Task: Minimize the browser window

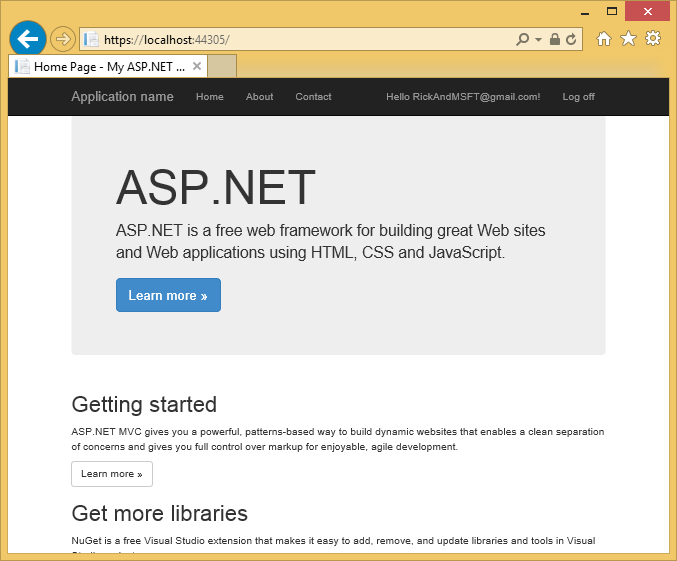Action: point(585,13)
